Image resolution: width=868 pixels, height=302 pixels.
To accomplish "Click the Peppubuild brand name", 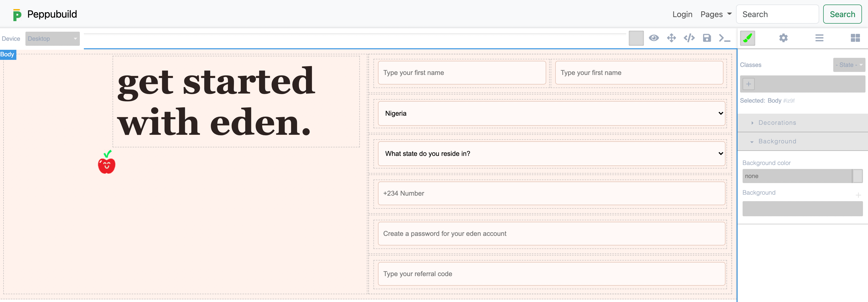I will pos(52,14).
